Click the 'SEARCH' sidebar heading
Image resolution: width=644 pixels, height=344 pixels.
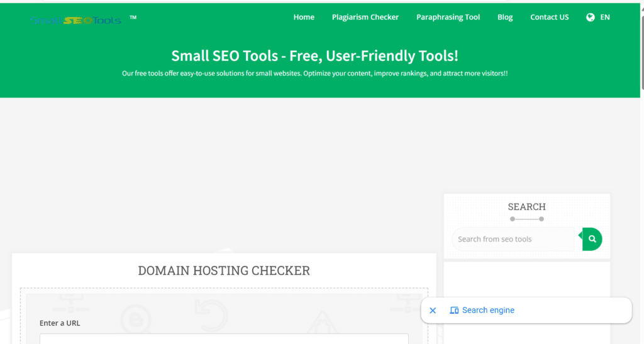(x=527, y=206)
